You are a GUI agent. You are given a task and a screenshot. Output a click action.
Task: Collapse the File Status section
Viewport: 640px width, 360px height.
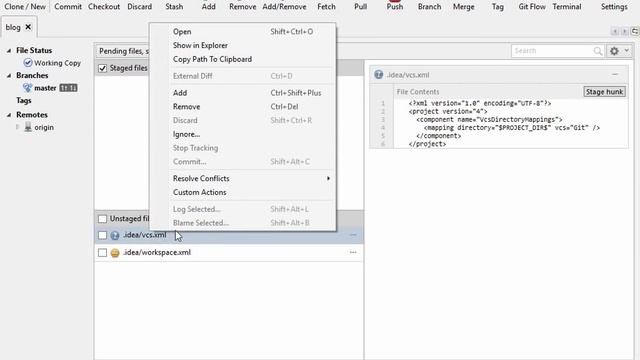(x=9, y=51)
